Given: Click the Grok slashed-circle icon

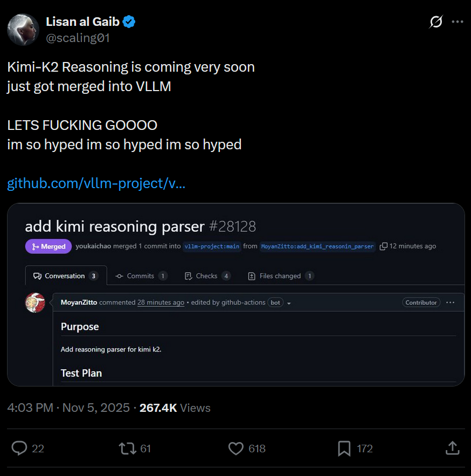Looking at the screenshot, I should [435, 22].
